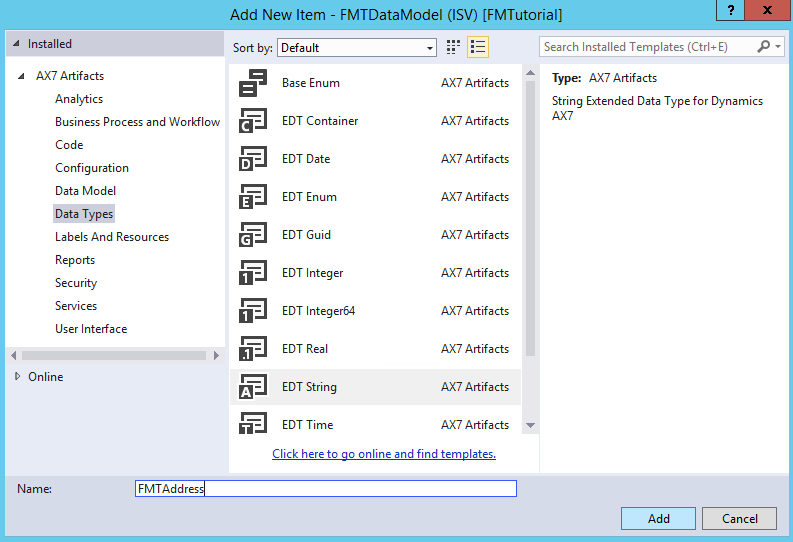The height and width of the screenshot is (542, 793).
Task: Expand the Online section
Action: click(18, 377)
